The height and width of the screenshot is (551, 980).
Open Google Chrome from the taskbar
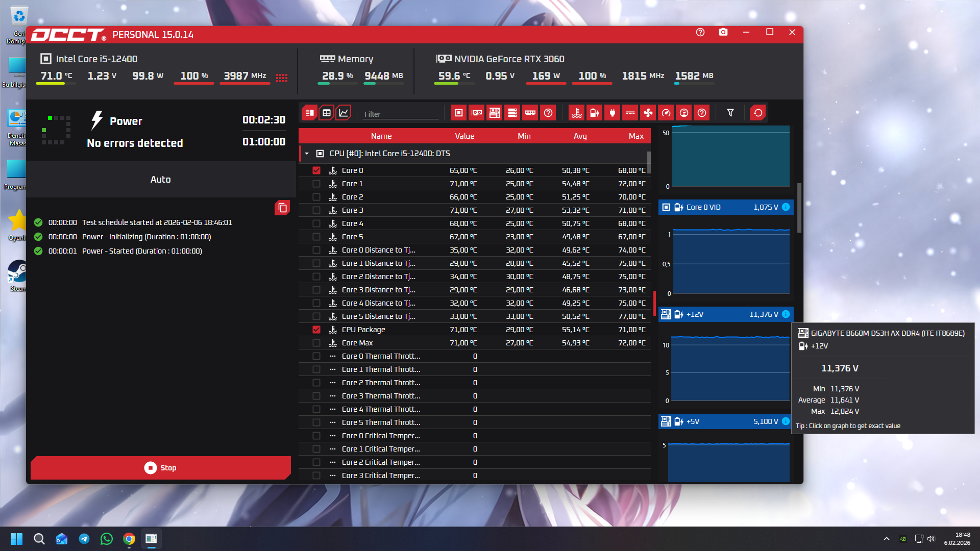(x=129, y=539)
